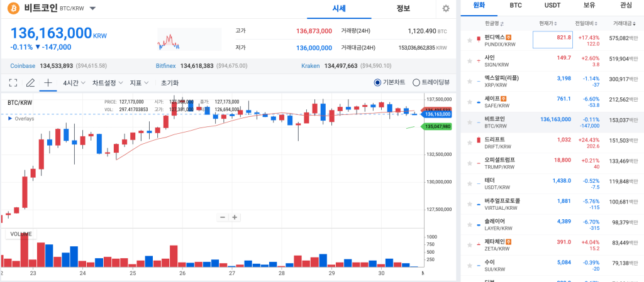The width and height of the screenshot is (644, 282).
Task: Star VIRTUAL/KRW as favorite
Action: tap(469, 204)
